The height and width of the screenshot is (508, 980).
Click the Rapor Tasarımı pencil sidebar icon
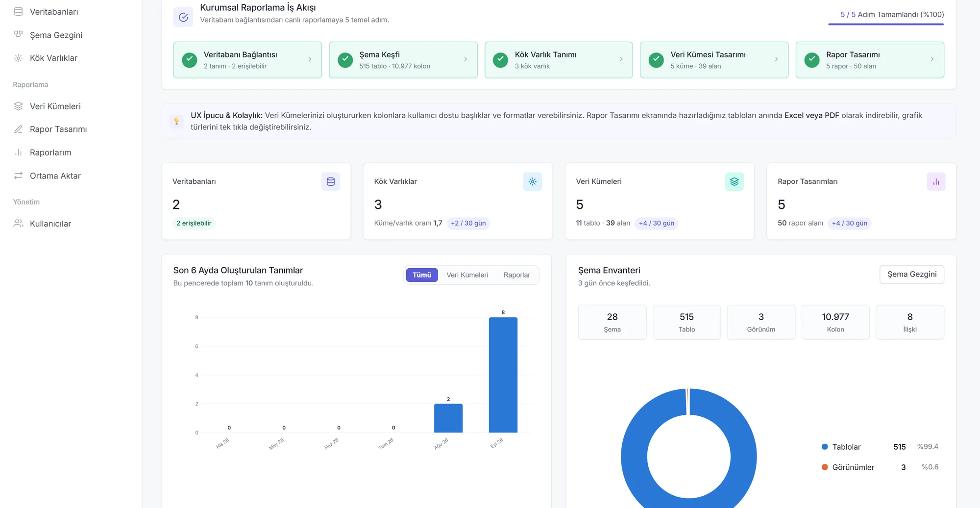click(18, 129)
